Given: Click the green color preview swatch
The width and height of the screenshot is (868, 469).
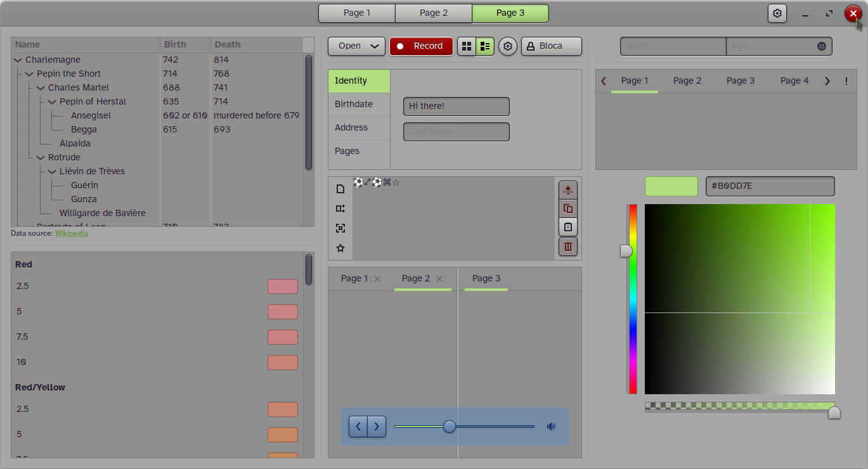Looking at the screenshot, I should 671,186.
